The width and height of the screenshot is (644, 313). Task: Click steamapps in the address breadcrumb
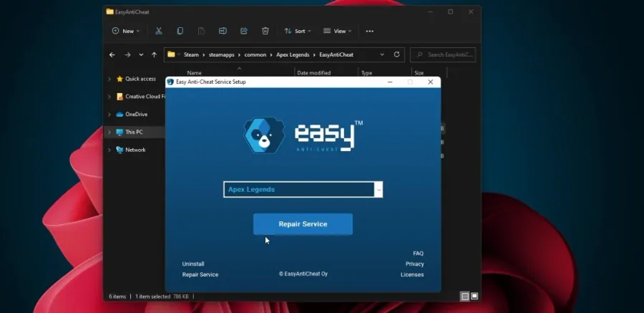(x=221, y=54)
